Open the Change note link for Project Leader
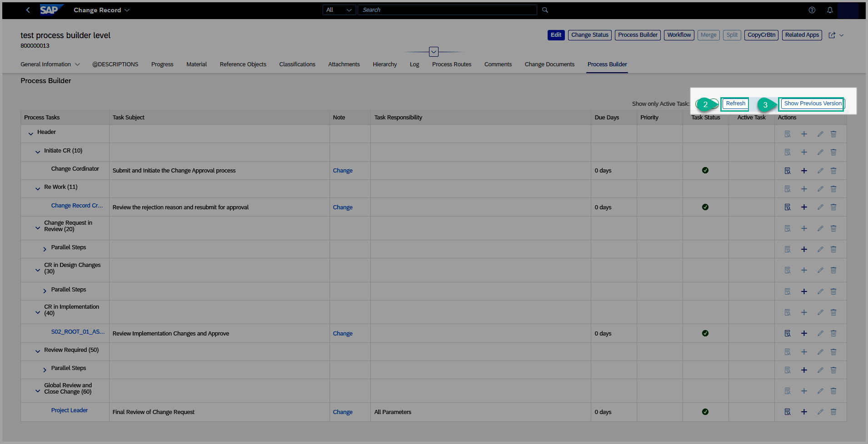 click(x=342, y=412)
